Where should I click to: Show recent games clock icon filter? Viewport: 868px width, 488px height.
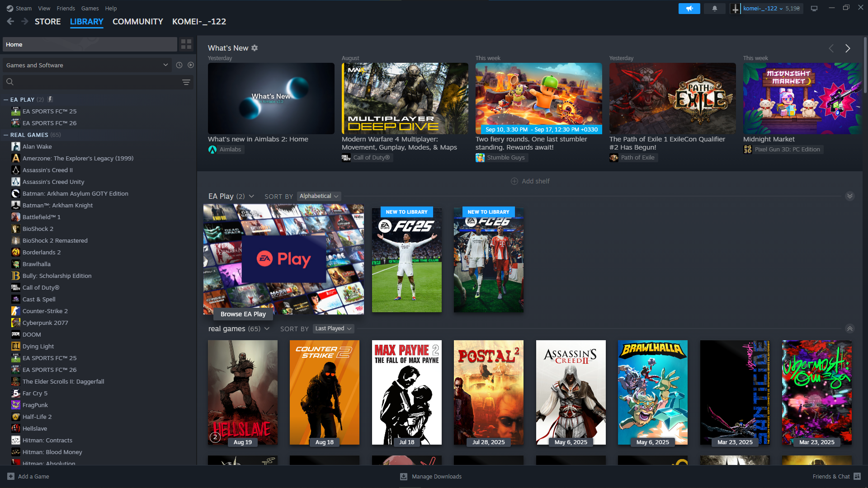pos(179,65)
